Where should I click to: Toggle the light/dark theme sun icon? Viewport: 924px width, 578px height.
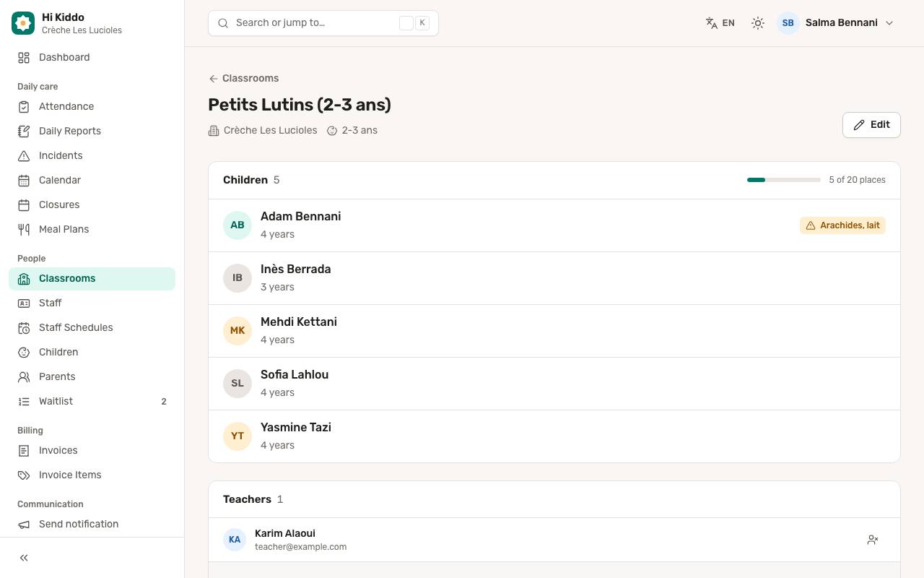[x=757, y=23]
